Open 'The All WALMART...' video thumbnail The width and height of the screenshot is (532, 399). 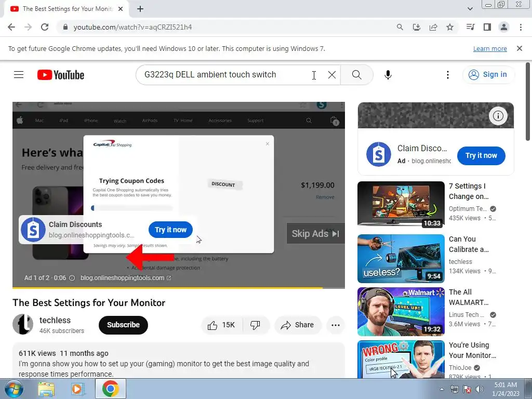(x=401, y=312)
